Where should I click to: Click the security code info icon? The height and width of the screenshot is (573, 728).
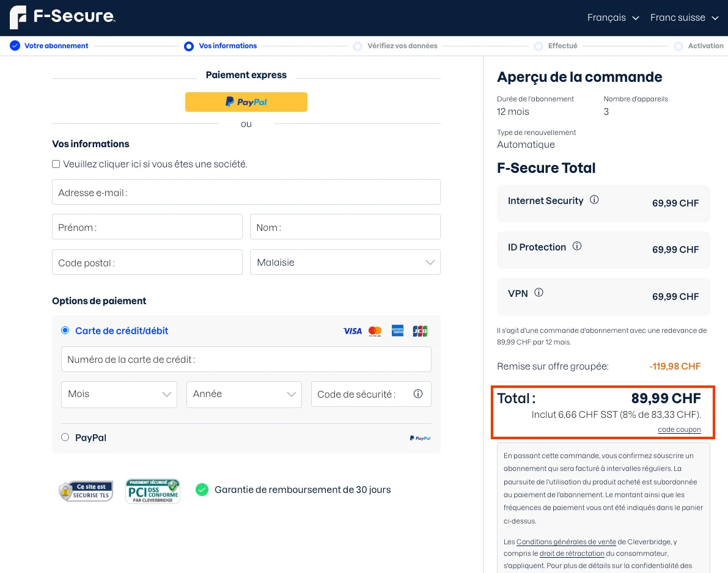tap(419, 394)
